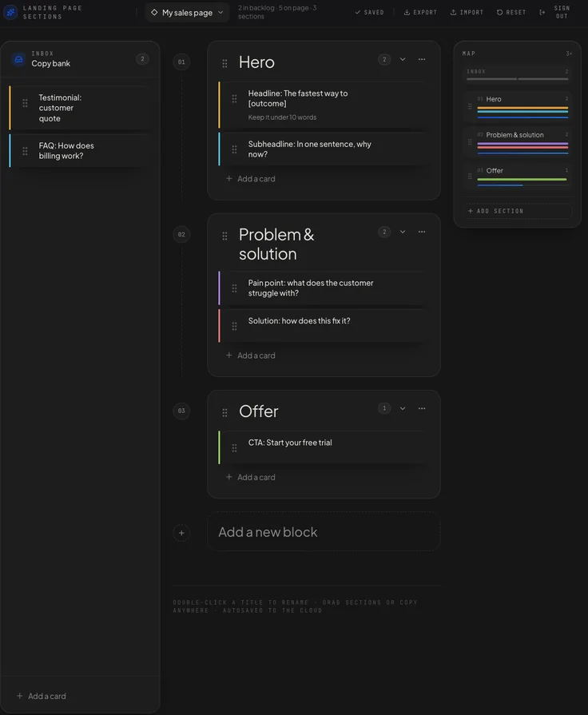Screen dimensions: 588x715
Task: Click the CTA: Start your free trial text
Action: click(290, 443)
